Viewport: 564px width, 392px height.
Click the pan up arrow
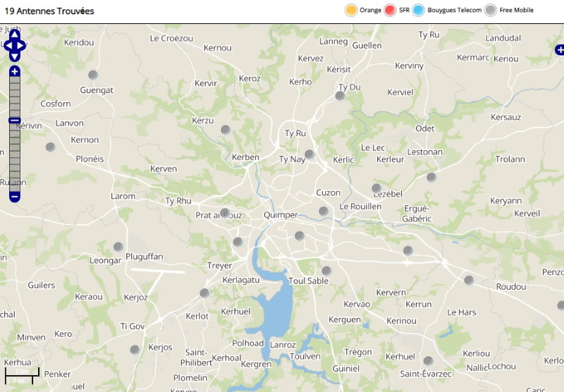pos(15,35)
